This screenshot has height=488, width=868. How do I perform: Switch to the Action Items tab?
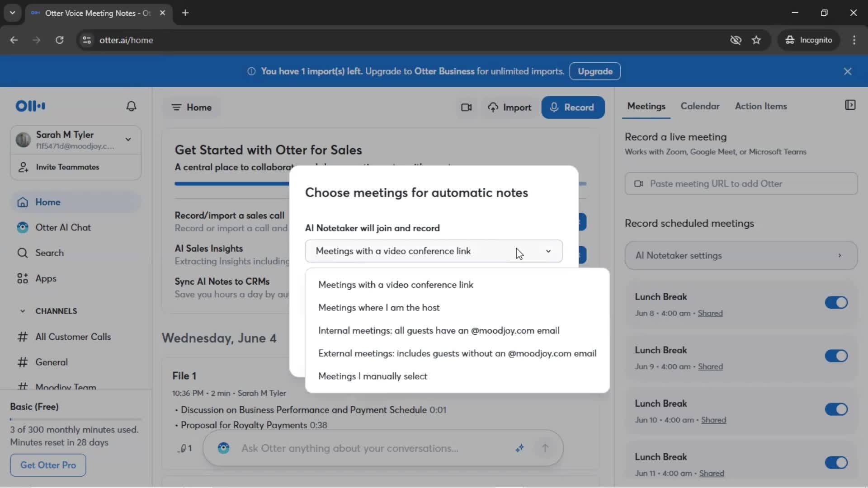click(761, 106)
